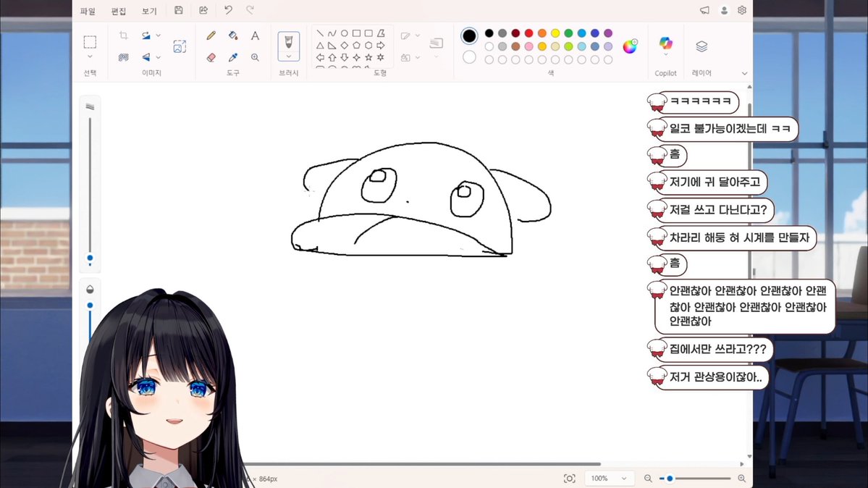This screenshot has height=488, width=868.
Task: Pick the black color swatch in palette
Action: (x=489, y=33)
